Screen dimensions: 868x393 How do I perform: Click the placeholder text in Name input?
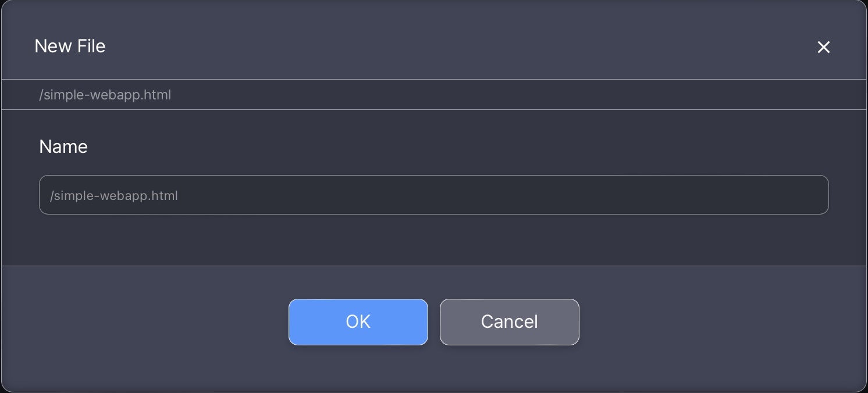tap(114, 196)
